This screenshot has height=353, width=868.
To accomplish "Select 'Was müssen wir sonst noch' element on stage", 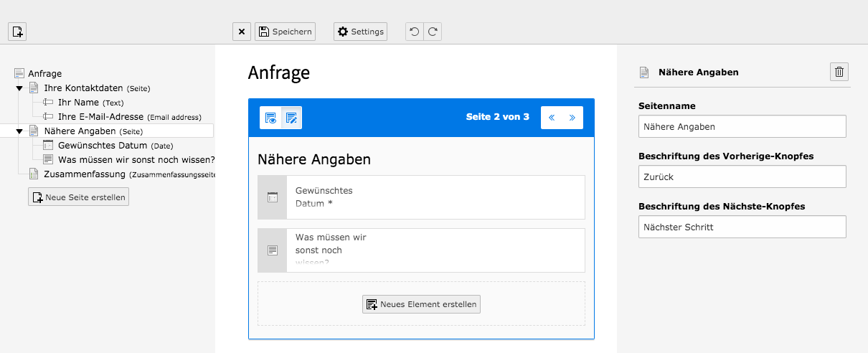I will [x=421, y=250].
